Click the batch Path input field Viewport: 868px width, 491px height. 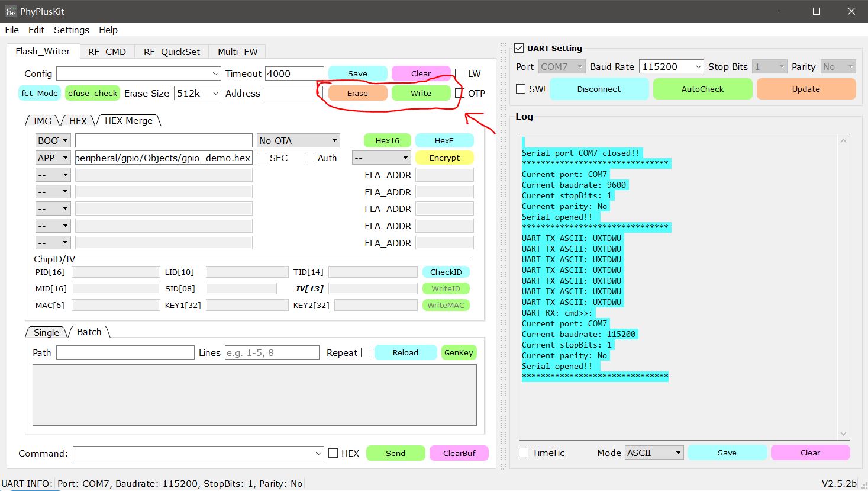tap(125, 352)
